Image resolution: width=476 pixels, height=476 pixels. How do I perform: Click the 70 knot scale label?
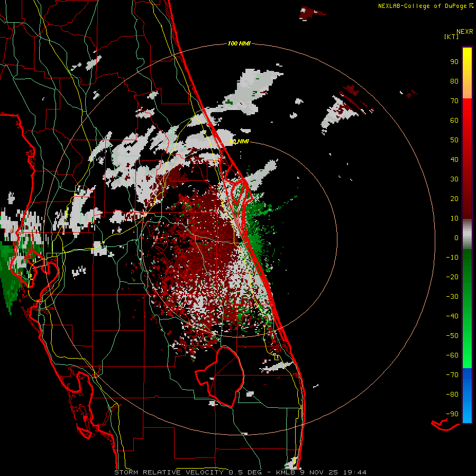tap(454, 101)
